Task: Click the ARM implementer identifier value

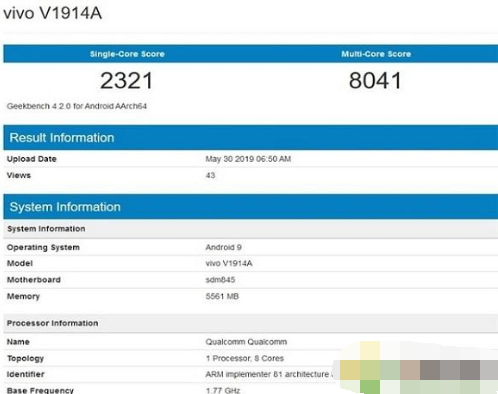Action: (269, 374)
